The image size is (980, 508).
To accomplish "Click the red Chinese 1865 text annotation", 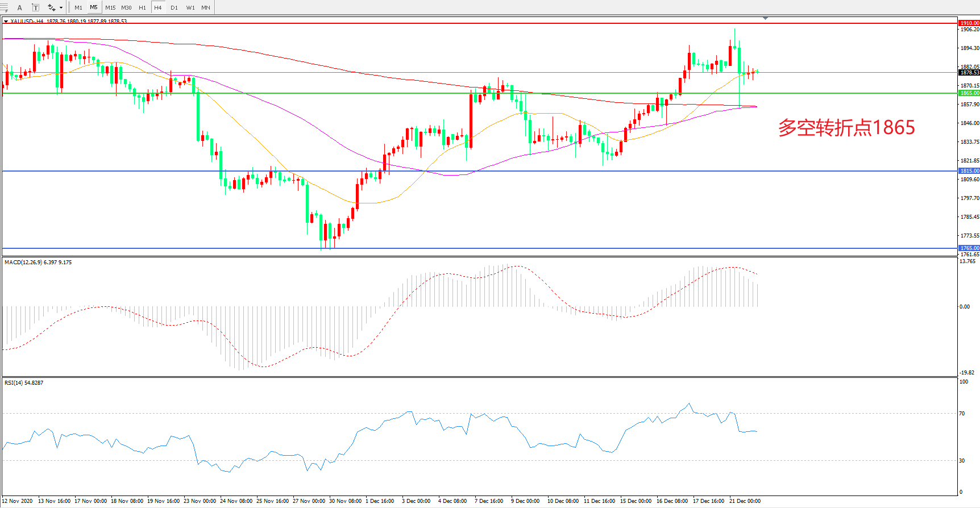I will [846, 128].
